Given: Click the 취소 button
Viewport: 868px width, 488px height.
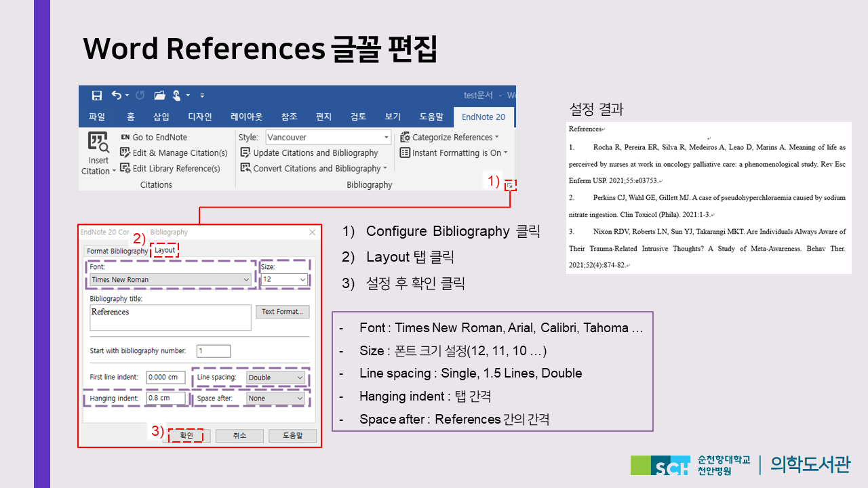Looking at the screenshot, I should coord(239,436).
